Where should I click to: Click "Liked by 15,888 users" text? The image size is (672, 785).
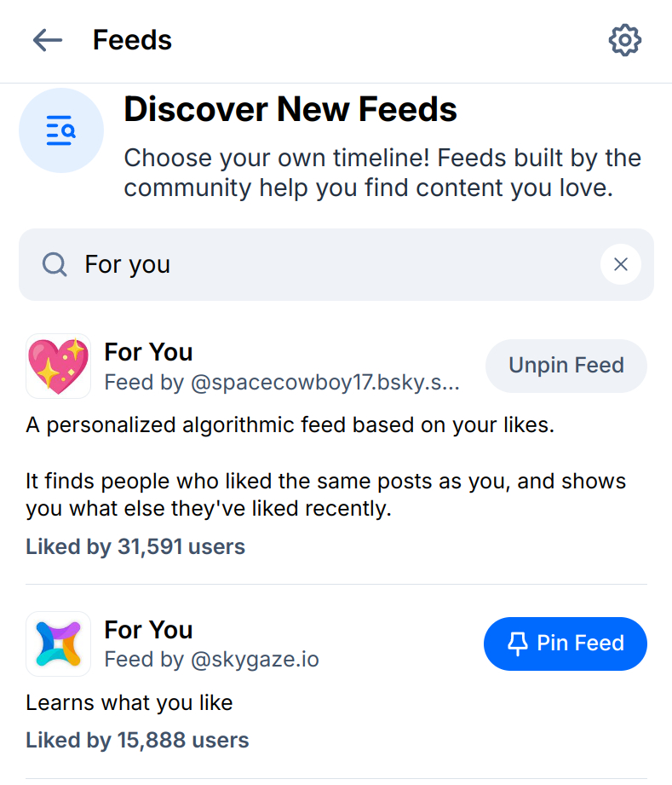(137, 740)
